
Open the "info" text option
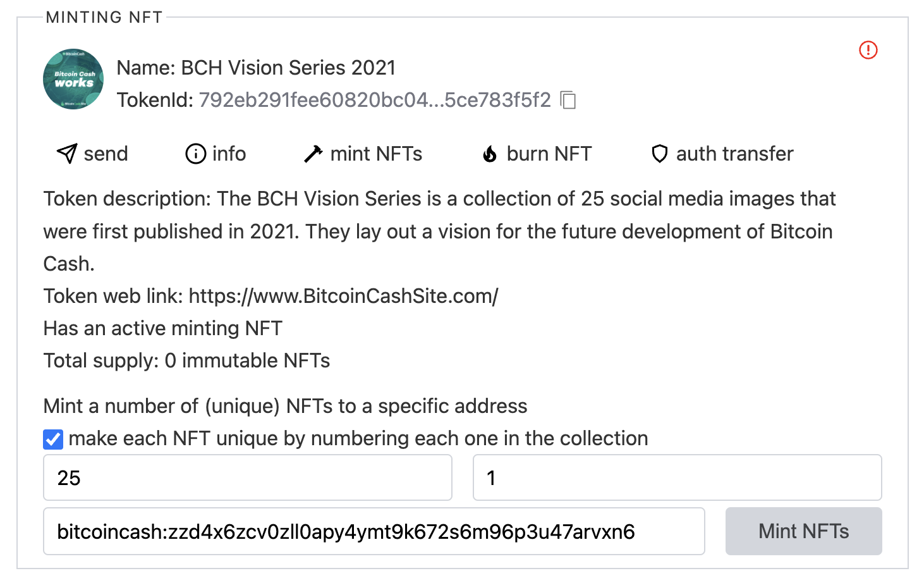pyautogui.click(x=229, y=154)
